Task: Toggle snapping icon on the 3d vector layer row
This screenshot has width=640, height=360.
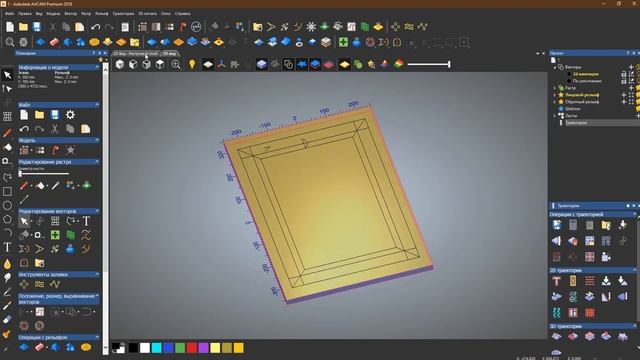Action: point(631,74)
